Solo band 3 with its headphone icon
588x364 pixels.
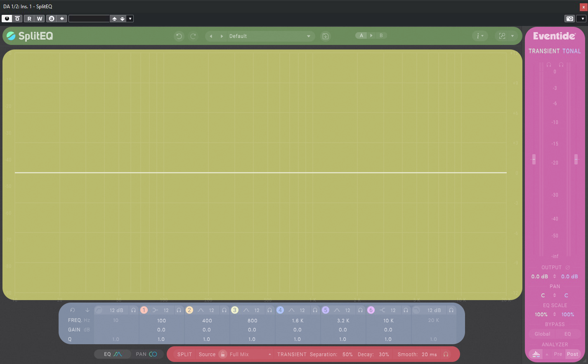pyautogui.click(x=269, y=310)
